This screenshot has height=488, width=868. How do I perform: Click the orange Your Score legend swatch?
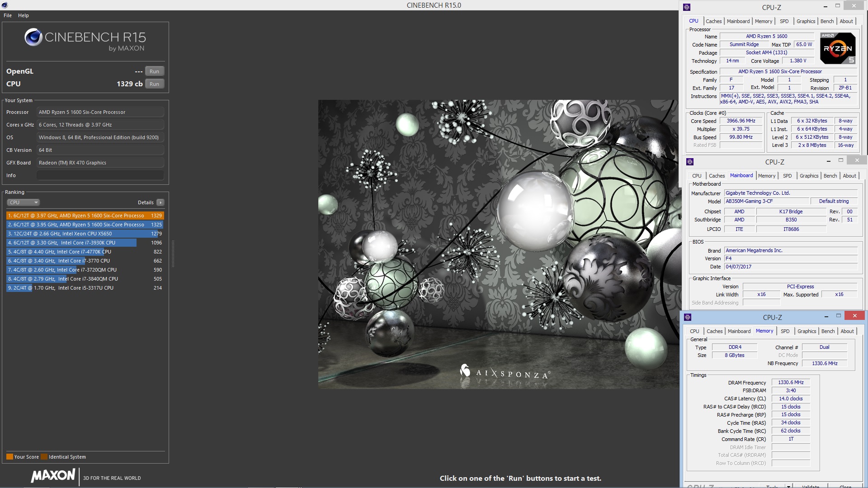click(x=9, y=457)
